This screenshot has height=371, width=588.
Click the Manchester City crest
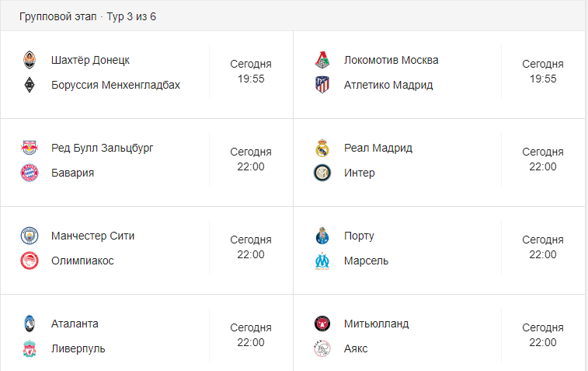coord(30,236)
